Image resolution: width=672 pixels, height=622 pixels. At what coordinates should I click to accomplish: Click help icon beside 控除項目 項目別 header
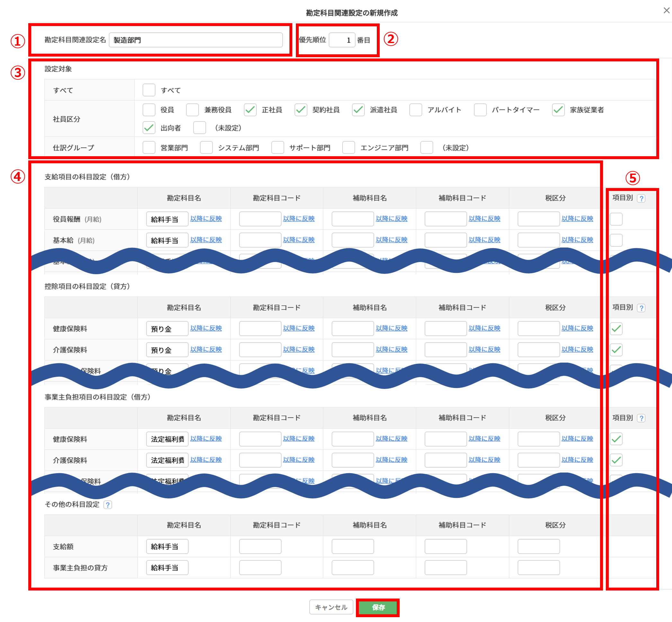point(641,308)
